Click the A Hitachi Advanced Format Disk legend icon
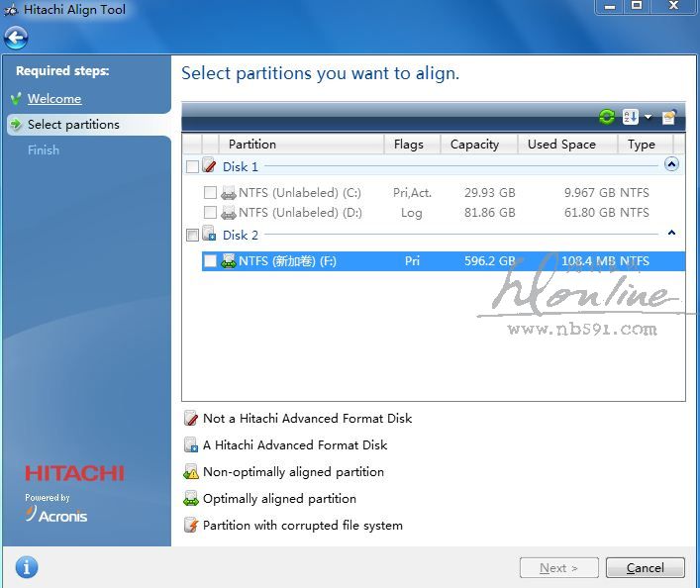This screenshot has height=588, width=700. click(x=191, y=445)
